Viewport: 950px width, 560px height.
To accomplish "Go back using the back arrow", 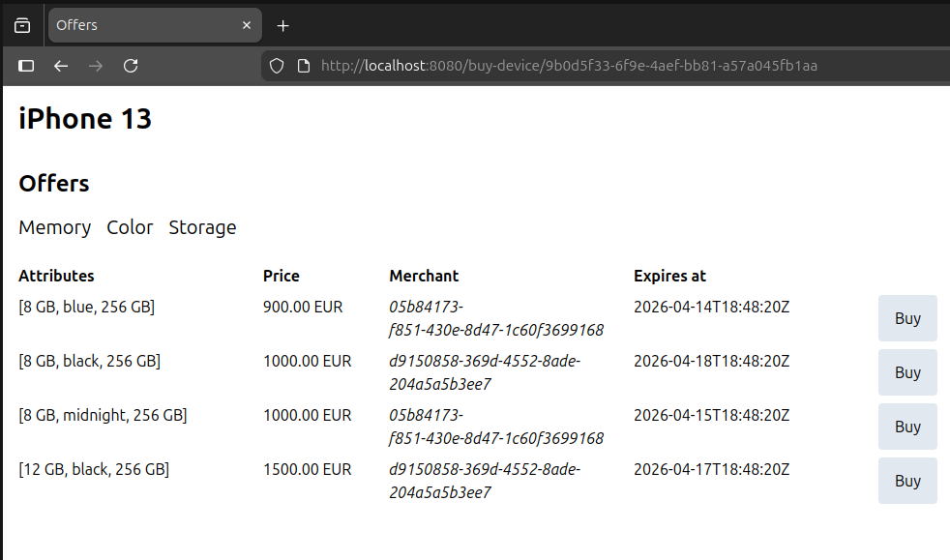I will point(61,66).
